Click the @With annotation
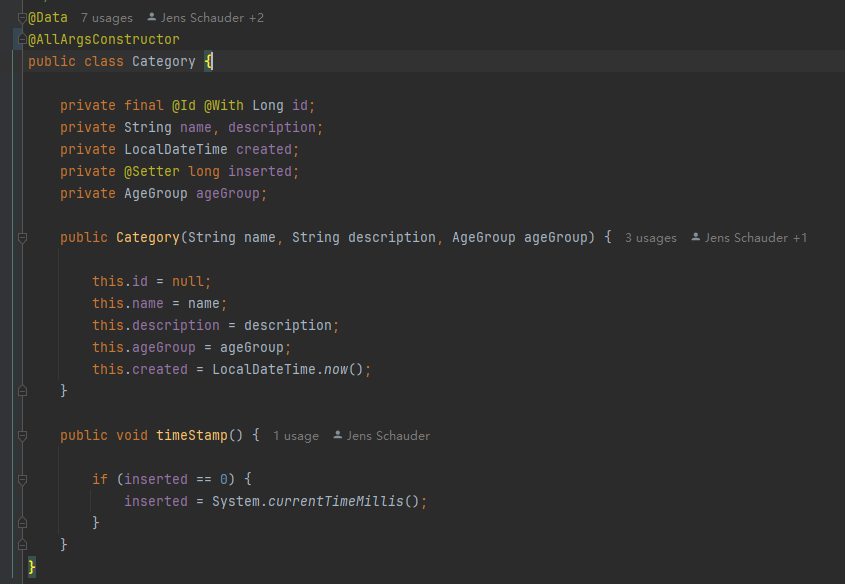The width and height of the screenshot is (845, 584). (224, 105)
